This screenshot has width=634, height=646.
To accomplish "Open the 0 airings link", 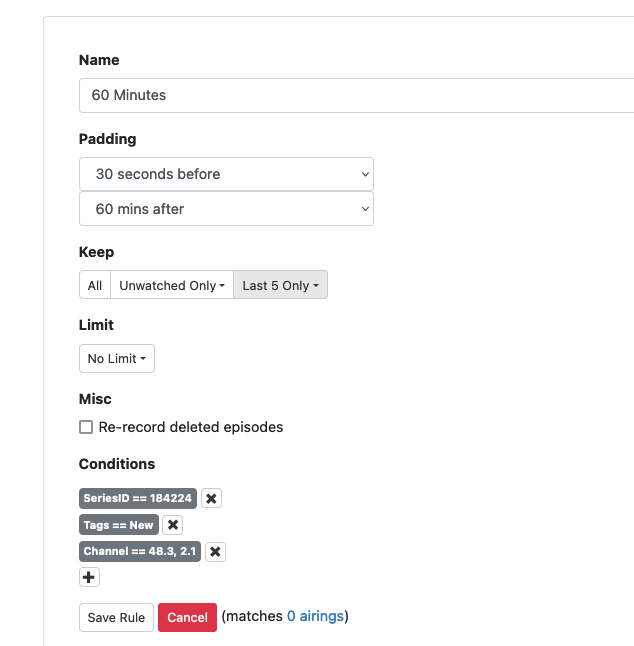I will [x=315, y=616].
